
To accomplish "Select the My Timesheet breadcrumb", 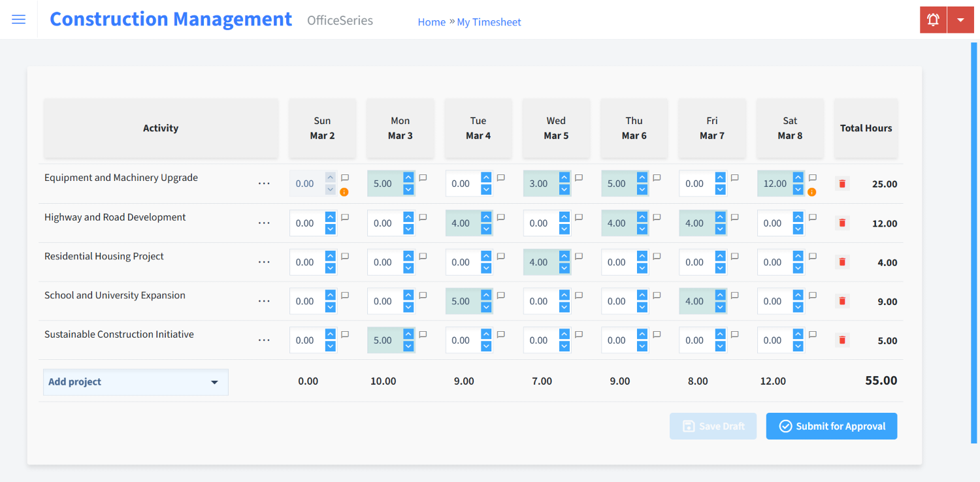I will pos(489,22).
